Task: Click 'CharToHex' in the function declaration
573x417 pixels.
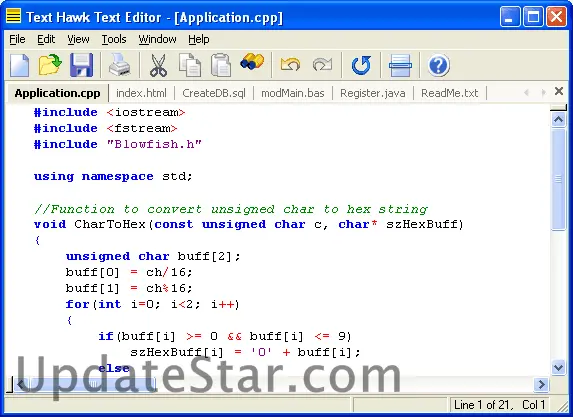Action: [x=110, y=224]
